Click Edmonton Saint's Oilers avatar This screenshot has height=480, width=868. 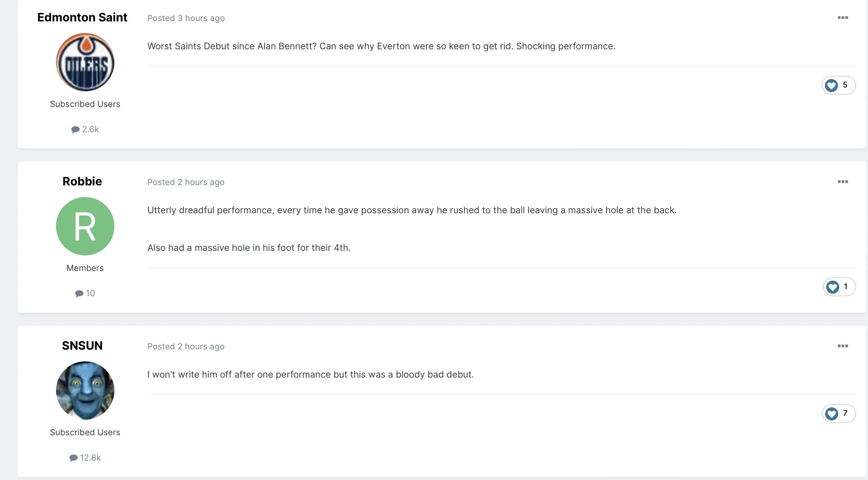click(x=85, y=62)
